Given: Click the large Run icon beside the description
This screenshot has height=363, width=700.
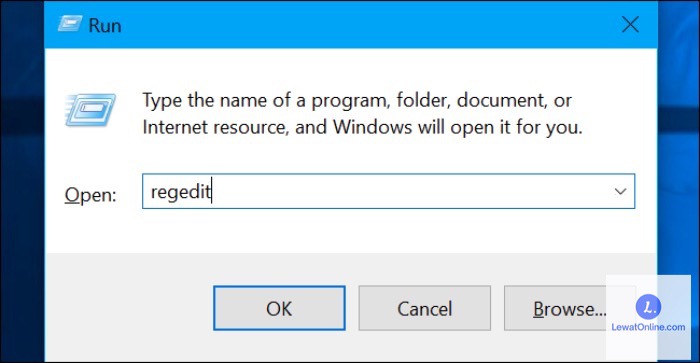Looking at the screenshot, I should click(90, 110).
